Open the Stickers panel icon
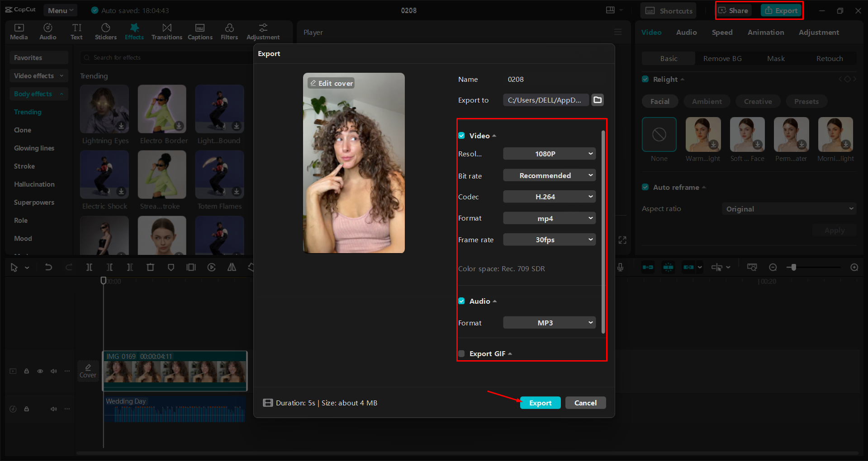Image resolution: width=868 pixels, height=461 pixels. tap(105, 32)
